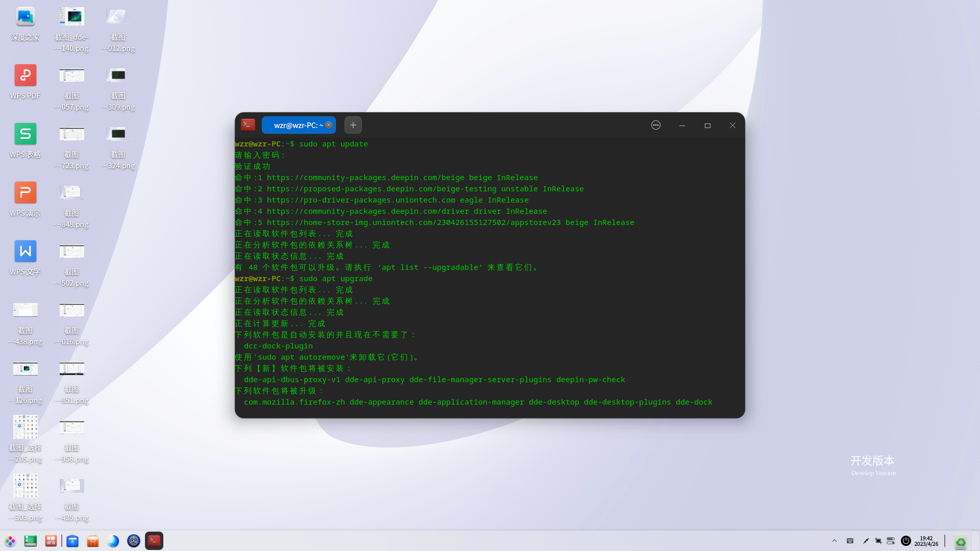The image size is (980, 551).
Task: Click the power button in the tray
Action: [905, 541]
